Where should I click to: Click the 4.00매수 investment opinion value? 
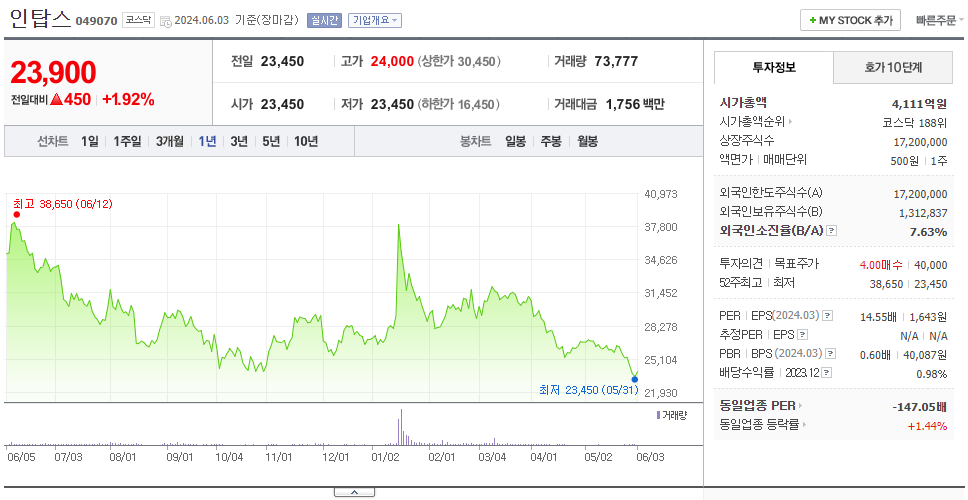click(x=881, y=265)
